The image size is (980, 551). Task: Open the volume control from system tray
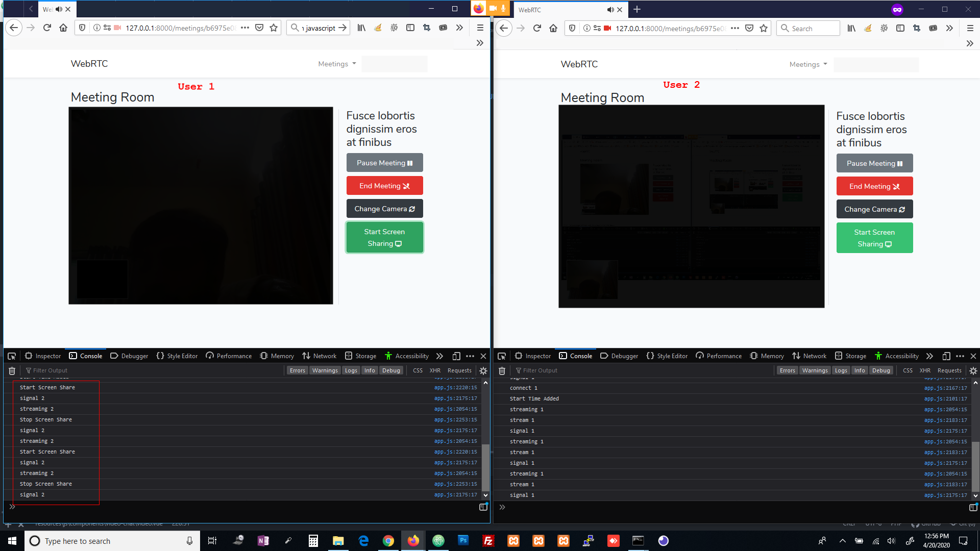(x=892, y=541)
